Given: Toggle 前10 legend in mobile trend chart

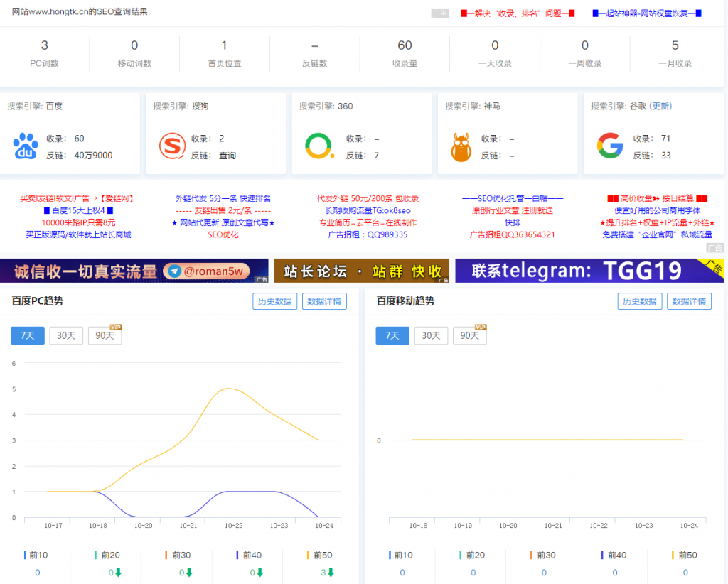Looking at the screenshot, I should tap(401, 556).
